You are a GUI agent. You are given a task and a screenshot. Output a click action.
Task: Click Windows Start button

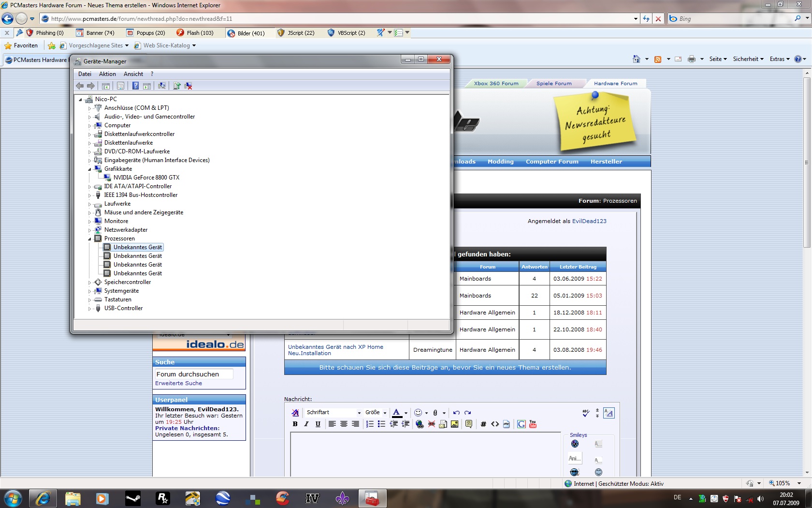[13, 498]
